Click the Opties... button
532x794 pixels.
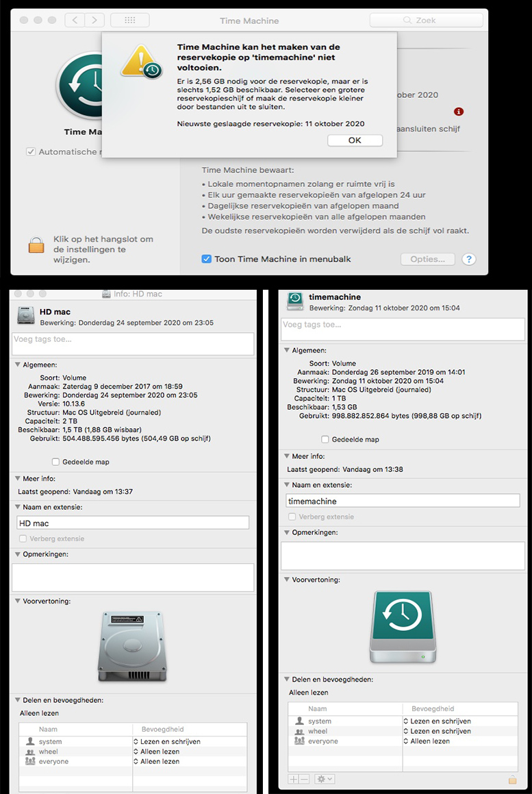click(x=427, y=259)
